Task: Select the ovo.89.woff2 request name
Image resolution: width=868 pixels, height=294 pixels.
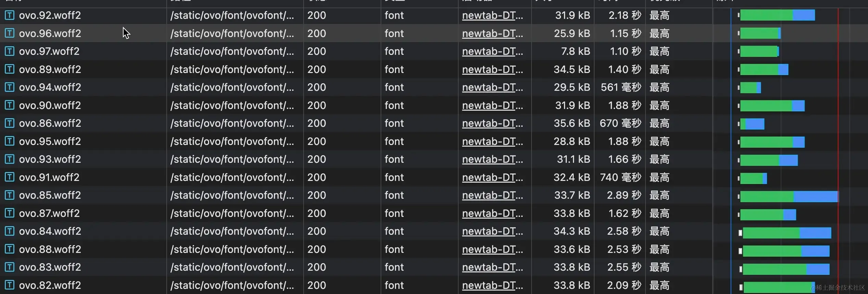Action: [x=50, y=70]
